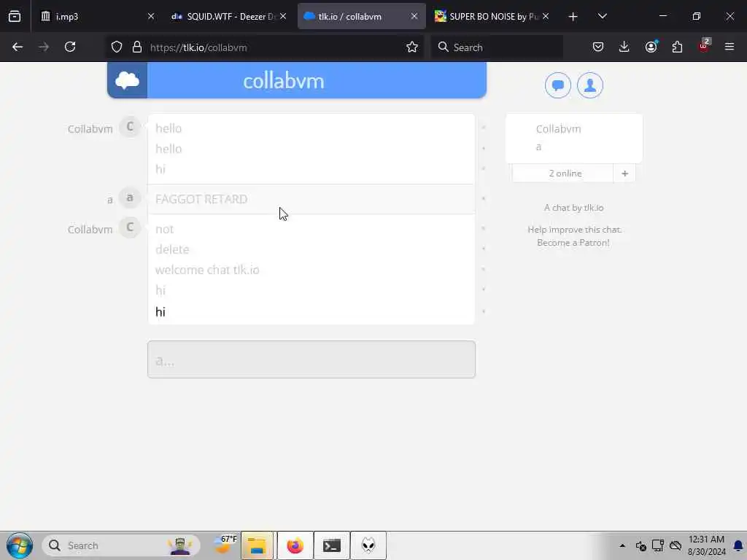
Task: Open the weather 67°F widget
Action: pyautogui.click(x=224, y=545)
